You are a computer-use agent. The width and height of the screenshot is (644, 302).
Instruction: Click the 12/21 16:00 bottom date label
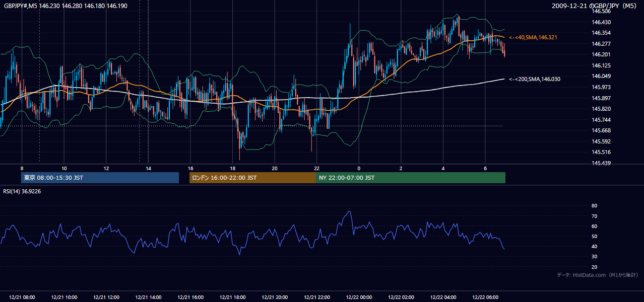(190, 297)
